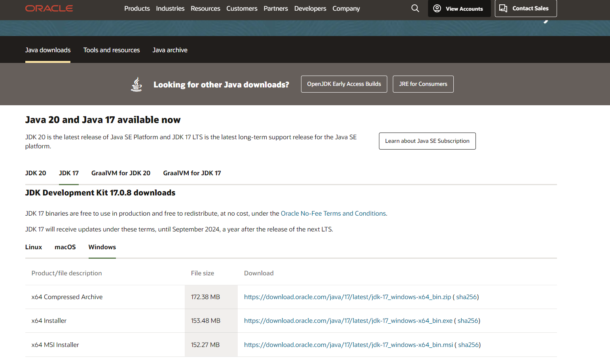Viewport: 610px width, 364px height.
Task: Click 'JDK Development Kit 17.0.8 downloads' heading
Action: (100, 193)
